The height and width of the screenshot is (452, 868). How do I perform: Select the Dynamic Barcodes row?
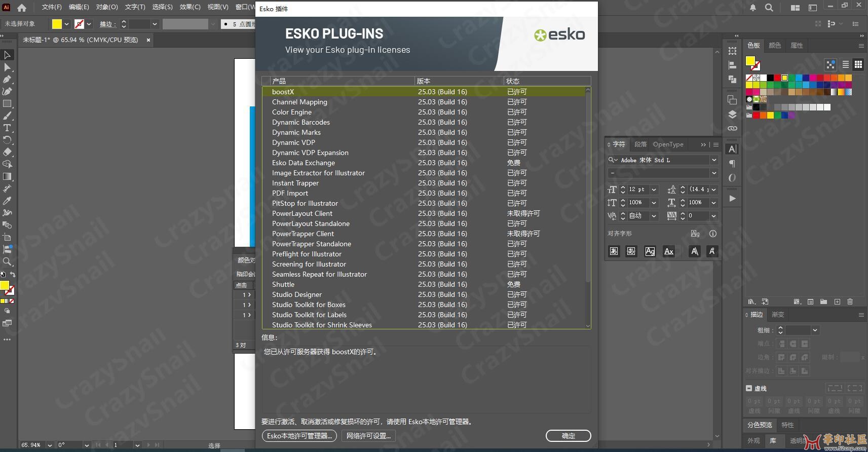[x=424, y=122]
